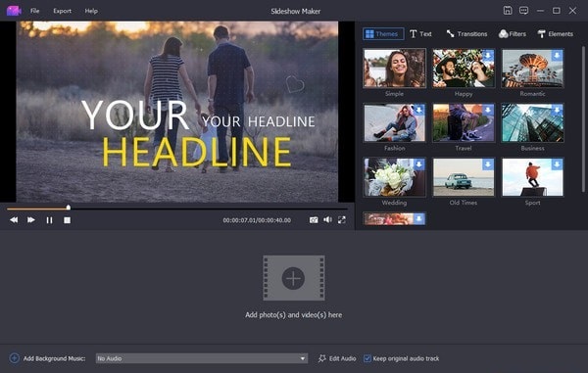This screenshot has width=588, height=373.
Task: Select the Romantic theme thumbnail
Action: pyautogui.click(x=532, y=69)
